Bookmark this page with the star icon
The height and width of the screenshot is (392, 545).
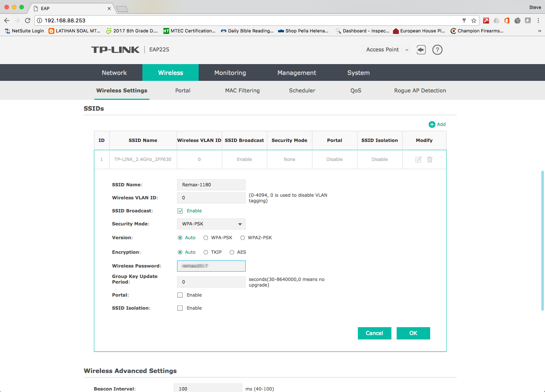pyautogui.click(x=474, y=20)
